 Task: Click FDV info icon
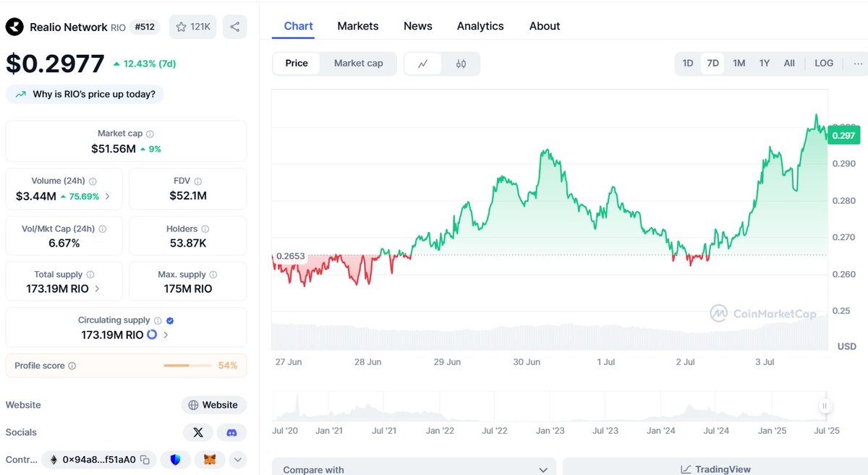coord(197,181)
